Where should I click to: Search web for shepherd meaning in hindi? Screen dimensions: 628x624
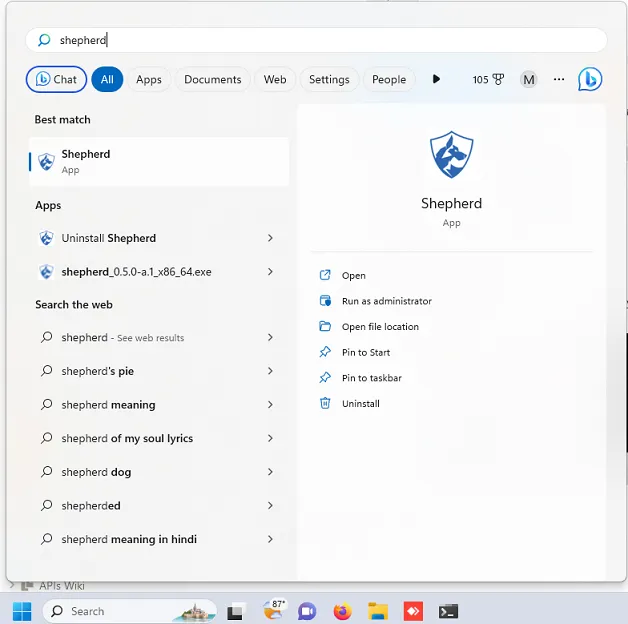[x=159, y=539]
